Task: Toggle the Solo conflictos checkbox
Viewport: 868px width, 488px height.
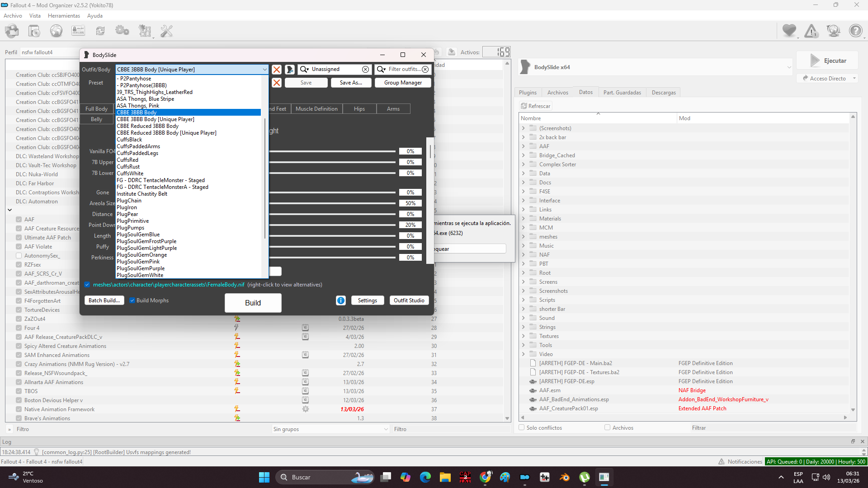Action: (522, 427)
